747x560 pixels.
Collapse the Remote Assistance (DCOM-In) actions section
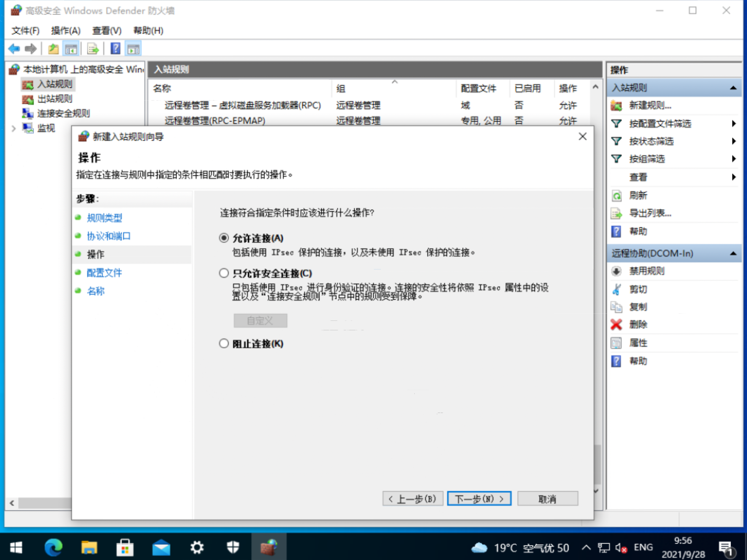(x=733, y=253)
